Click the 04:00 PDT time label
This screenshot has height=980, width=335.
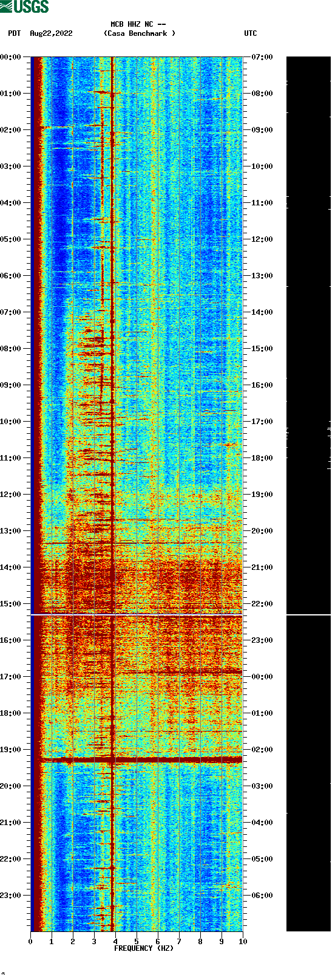[11, 203]
